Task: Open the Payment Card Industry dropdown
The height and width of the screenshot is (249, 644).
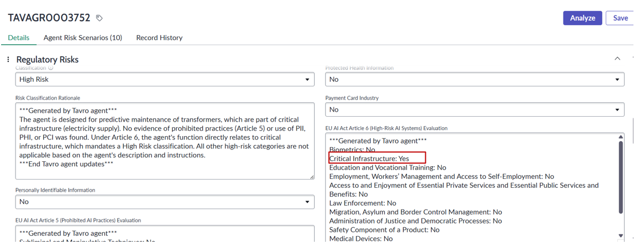Action: 475,109
